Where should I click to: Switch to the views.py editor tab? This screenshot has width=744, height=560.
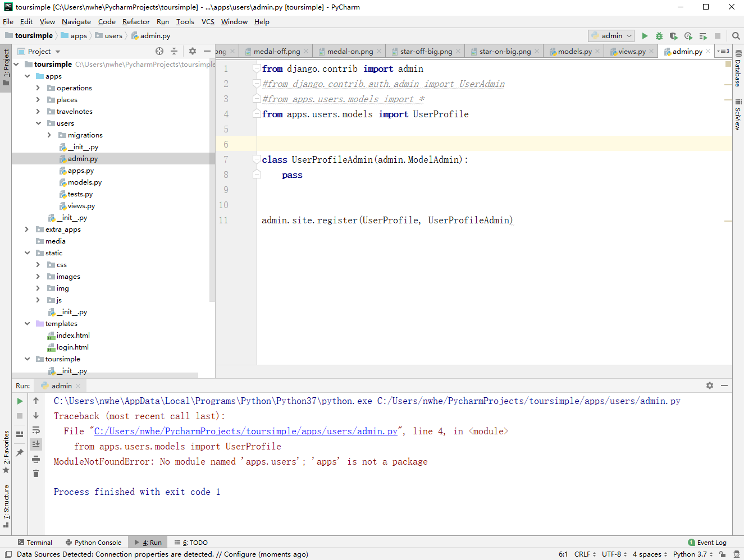(x=632, y=51)
